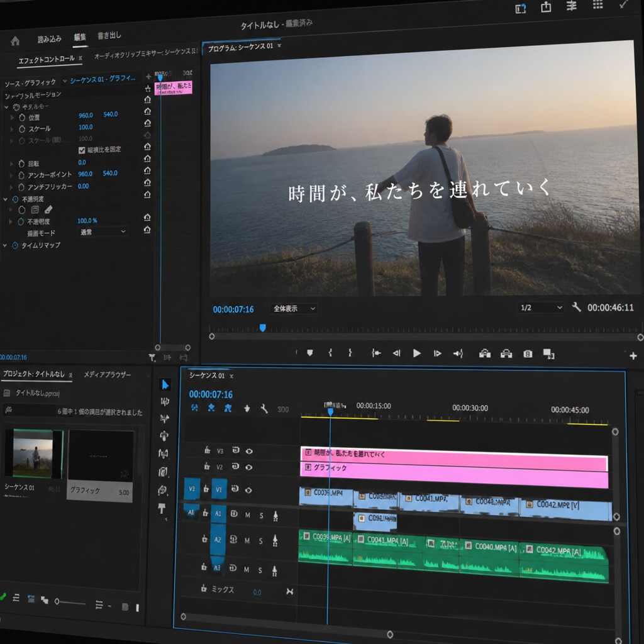Select the Hand tool
The height and width of the screenshot is (644, 644).
[x=163, y=491]
